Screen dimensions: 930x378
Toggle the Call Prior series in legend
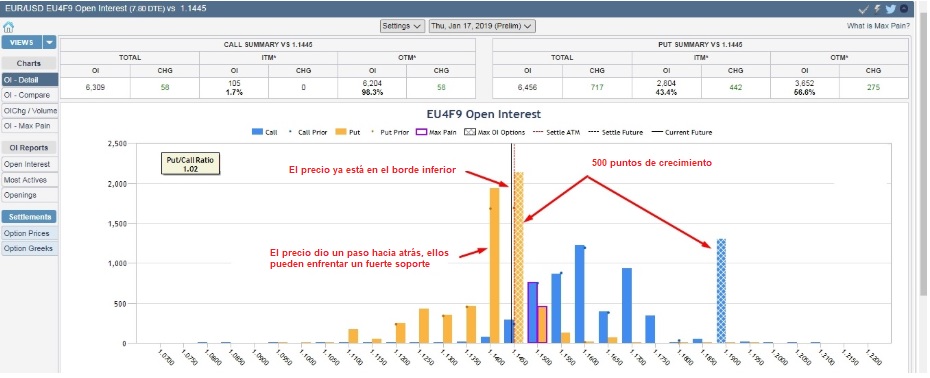click(307, 132)
